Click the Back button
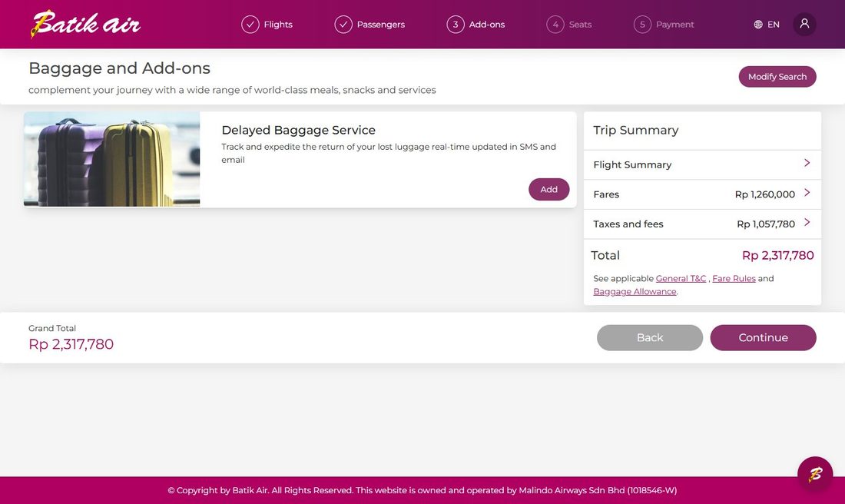This screenshot has width=845, height=504. tap(649, 337)
